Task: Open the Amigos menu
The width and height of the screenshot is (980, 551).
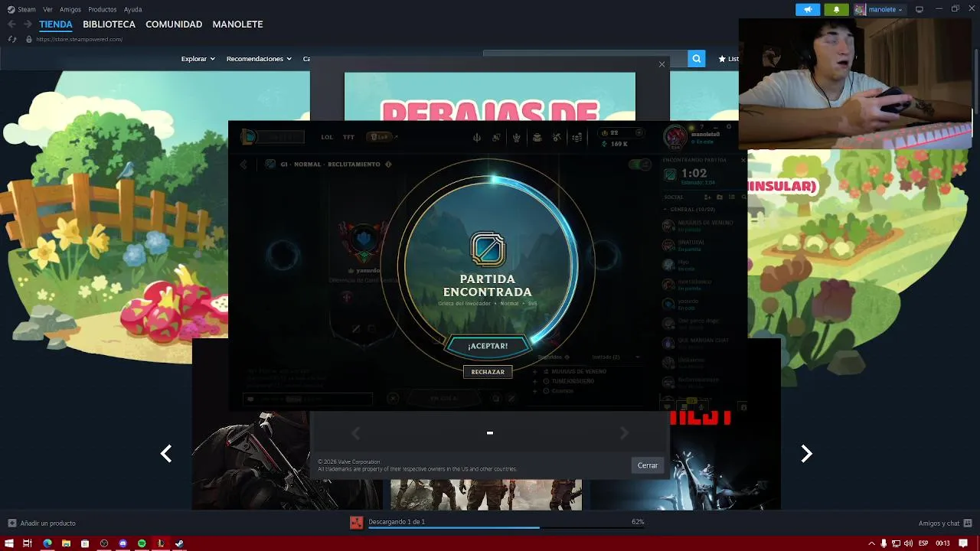Action: 70,9
